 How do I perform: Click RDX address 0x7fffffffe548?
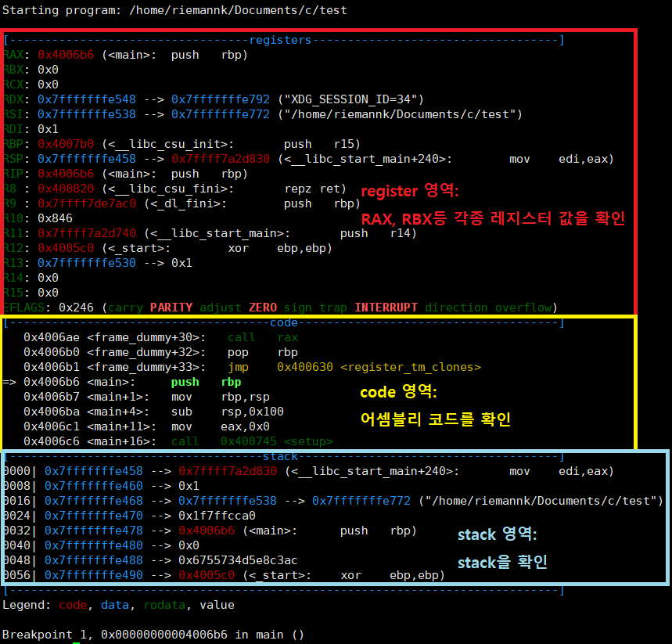click(x=87, y=99)
